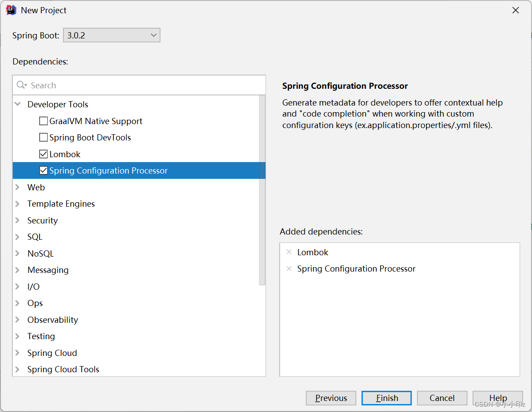Select the Testing tree label

pyautogui.click(x=41, y=336)
